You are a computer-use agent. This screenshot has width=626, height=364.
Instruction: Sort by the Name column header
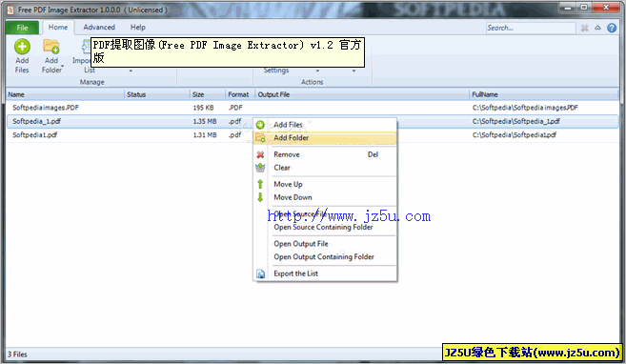65,94
